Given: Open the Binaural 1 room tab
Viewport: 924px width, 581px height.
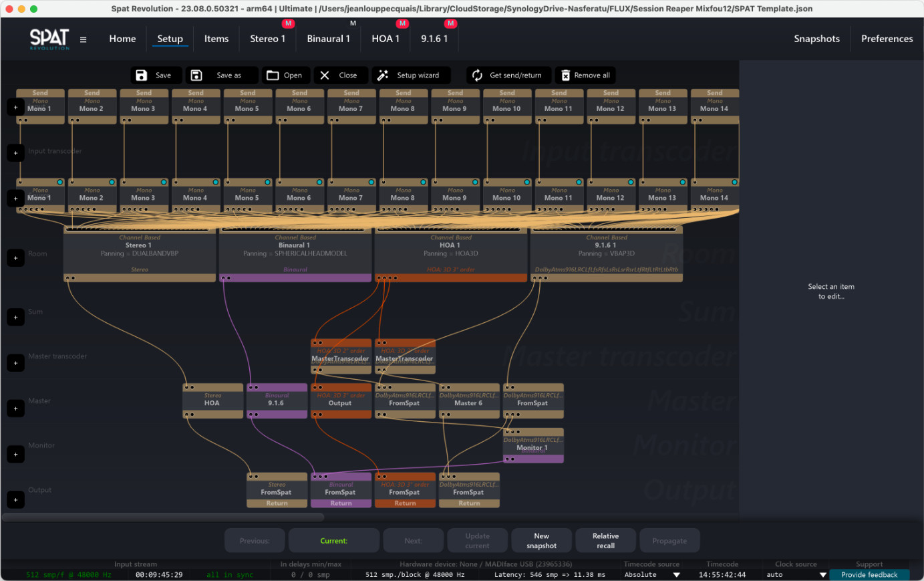Looking at the screenshot, I should [x=329, y=39].
